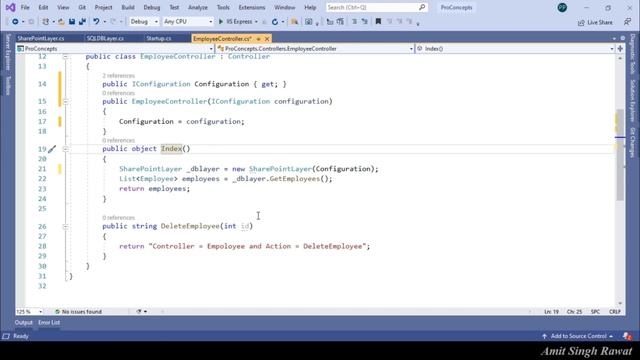640x360 pixels.
Task: Click the '0 references' CodeLens above DeleteEmployee
Action: pyautogui.click(x=118, y=218)
